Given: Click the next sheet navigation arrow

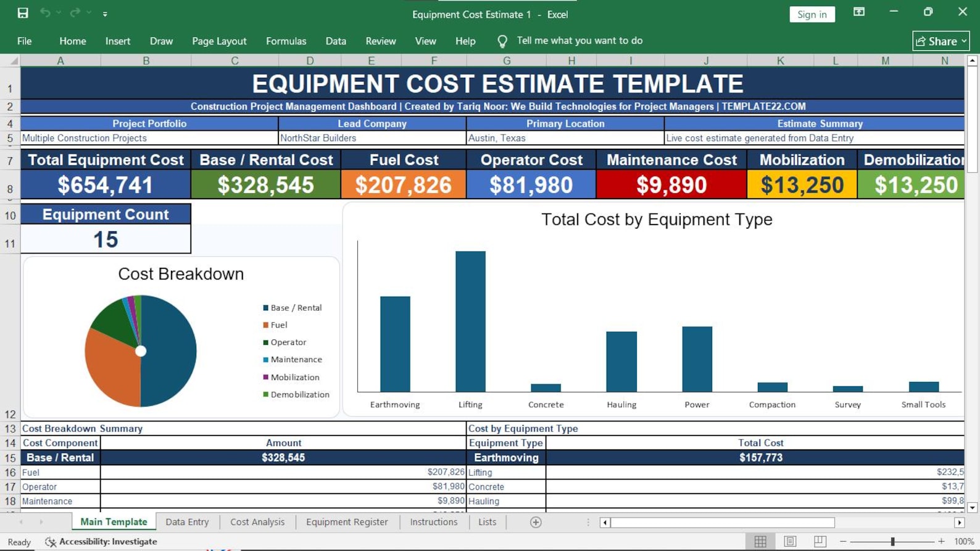Looking at the screenshot, I should [41, 522].
